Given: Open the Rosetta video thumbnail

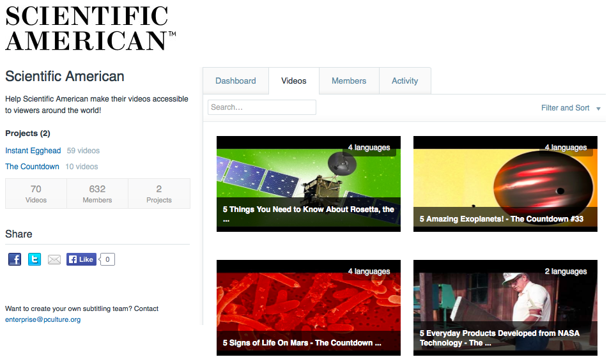Looking at the screenshot, I should (x=309, y=183).
